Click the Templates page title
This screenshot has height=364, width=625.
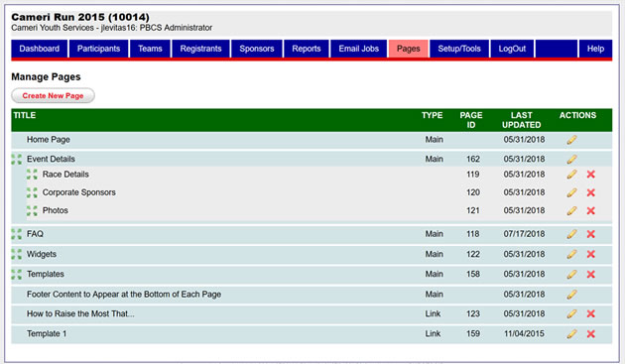(x=45, y=275)
